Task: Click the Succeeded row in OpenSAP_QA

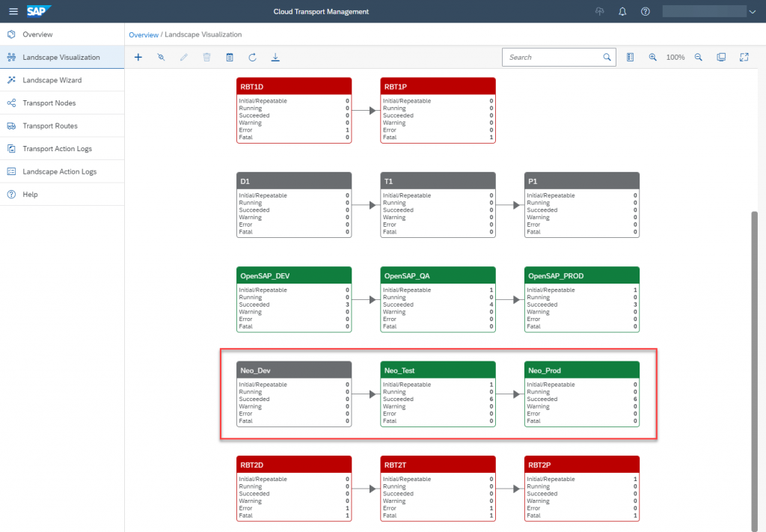Action: point(438,305)
